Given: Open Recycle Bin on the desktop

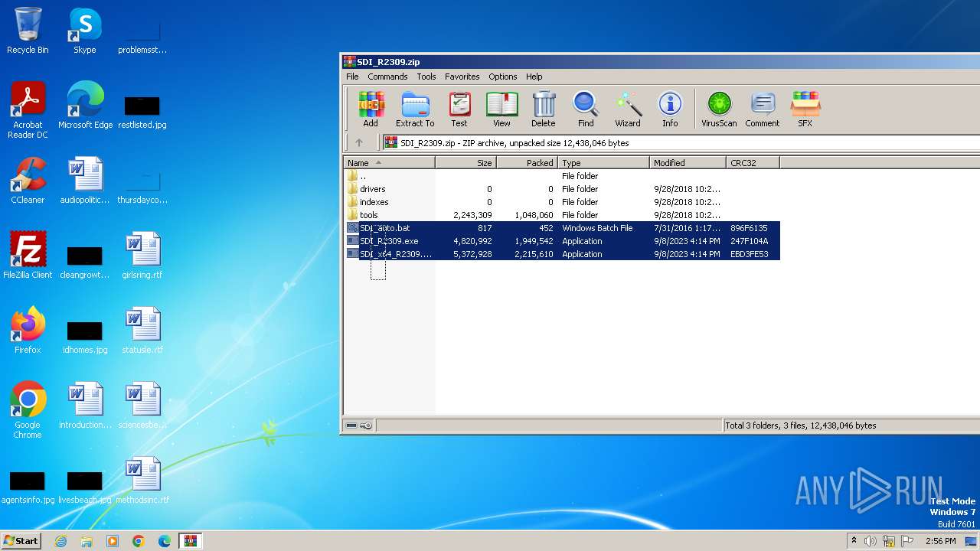Looking at the screenshot, I should [x=28, y=31].
